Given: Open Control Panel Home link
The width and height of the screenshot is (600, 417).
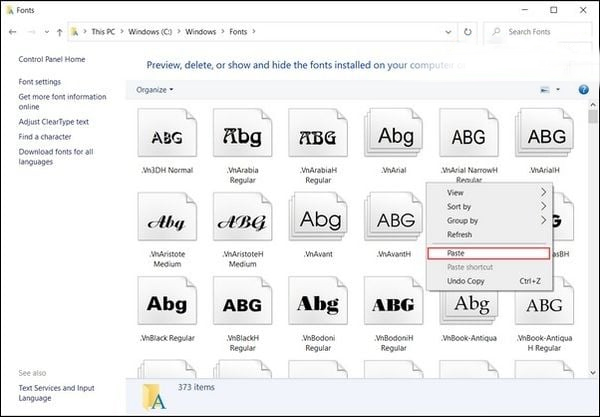Looking at the screenshot, I should (x=52, y=59).
